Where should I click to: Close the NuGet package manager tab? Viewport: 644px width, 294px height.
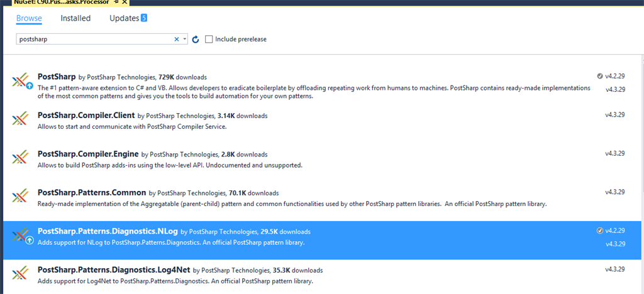(125, 3)
